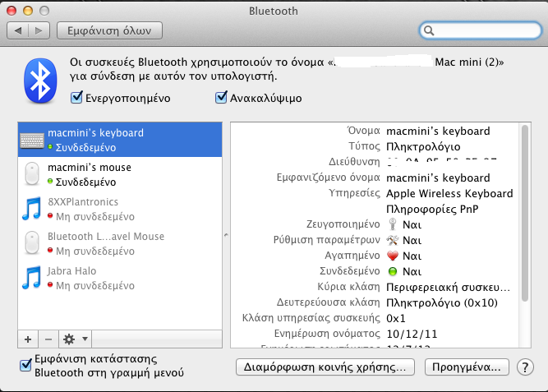Click the Όνομα field label

[363, 131]
